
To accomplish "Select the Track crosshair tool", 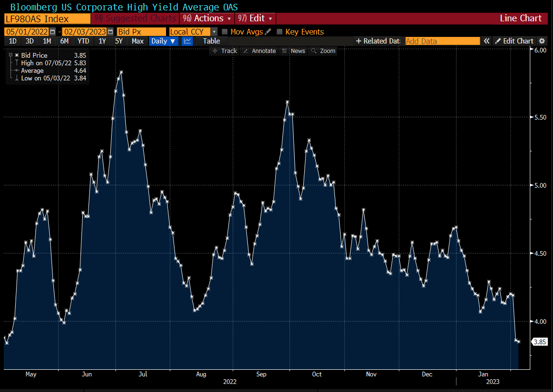I will coord(224,51).
